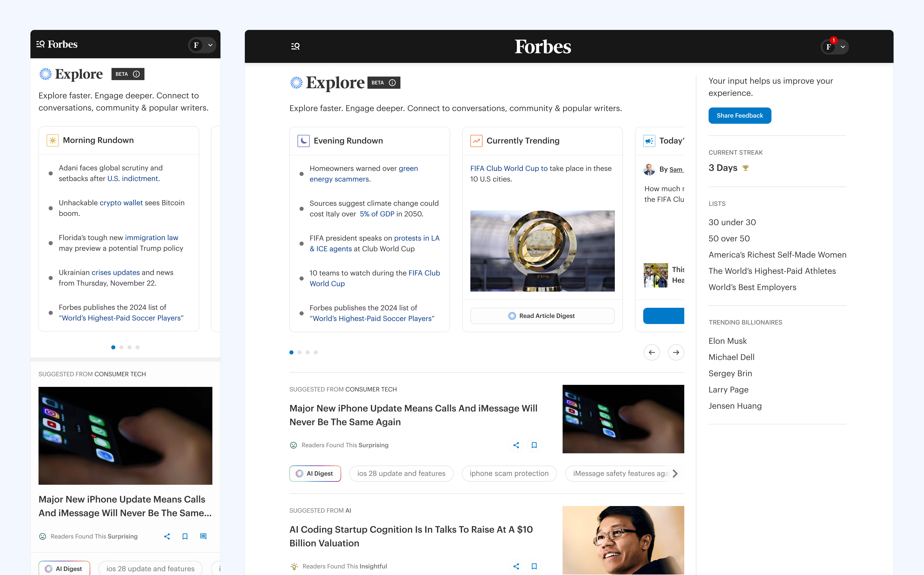Bookmark the Cognition AI startup article

tap(534, 566)
